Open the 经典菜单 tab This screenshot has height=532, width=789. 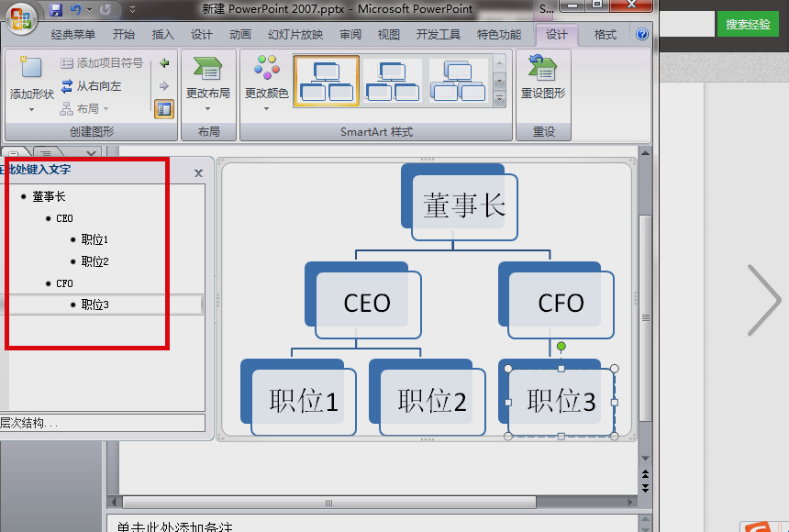pyautogui.click(x=73, y=34)
